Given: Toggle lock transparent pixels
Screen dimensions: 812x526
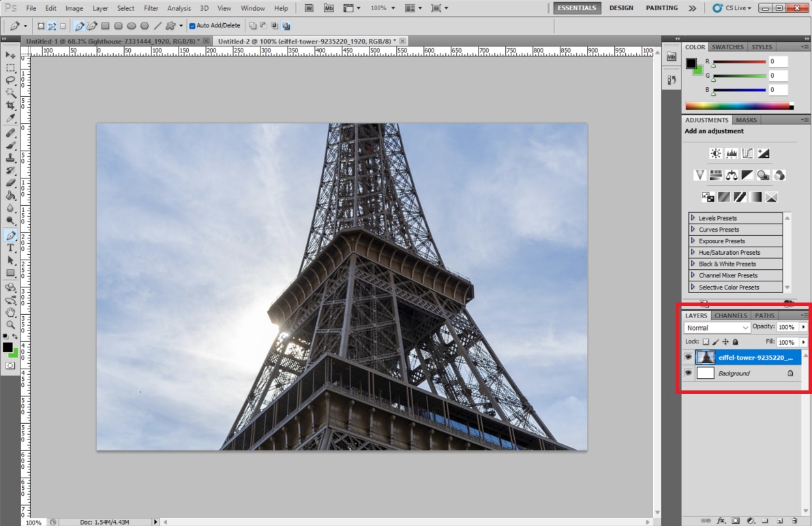Looking at the screenshot, I should pos(706,341).
